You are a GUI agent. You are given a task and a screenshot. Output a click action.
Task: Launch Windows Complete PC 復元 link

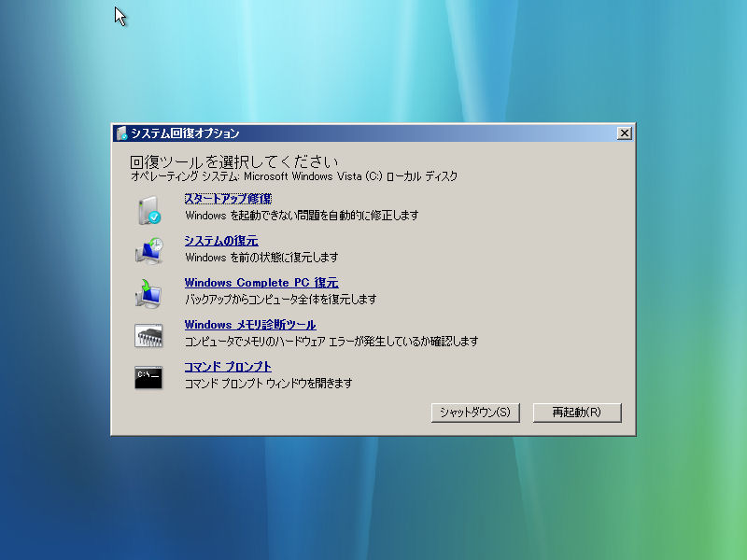click(x=261, y=283)
